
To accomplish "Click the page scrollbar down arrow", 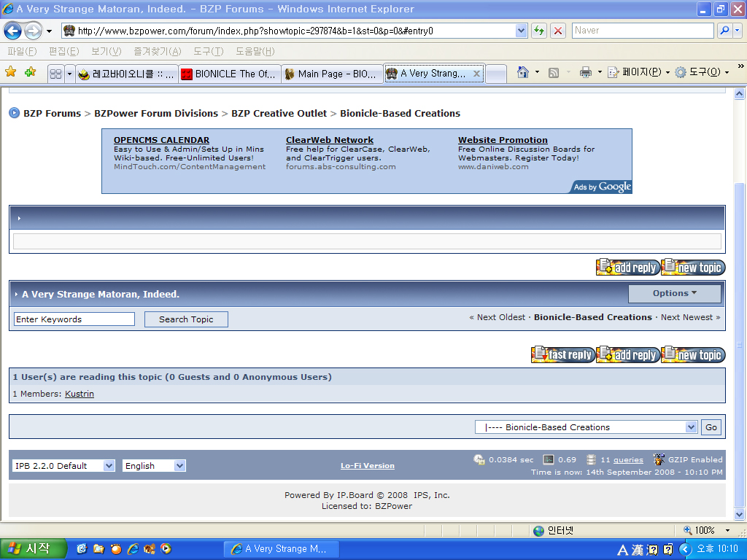I will pos(739,514).
